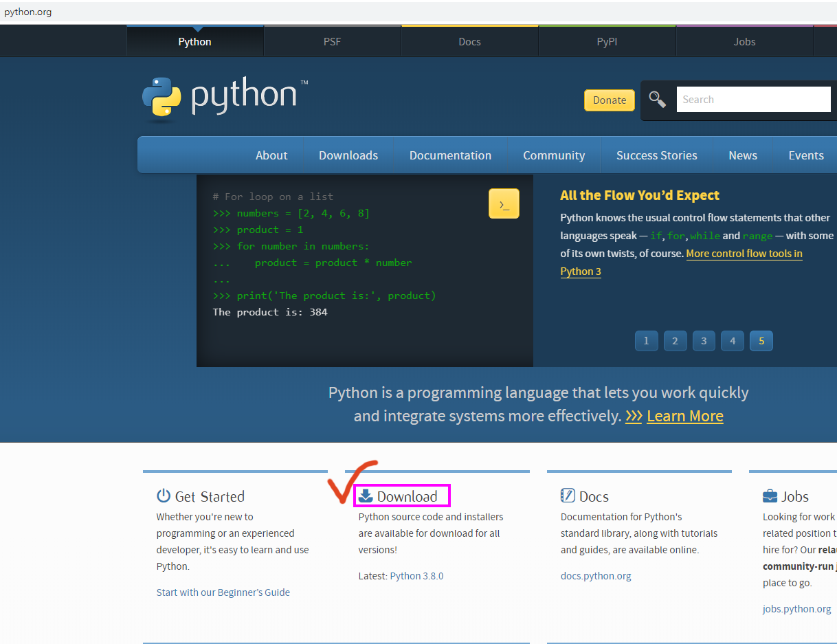Open the Downloads menu in the navigation bar
Screen dimensions: 837x644
(348, 155)
